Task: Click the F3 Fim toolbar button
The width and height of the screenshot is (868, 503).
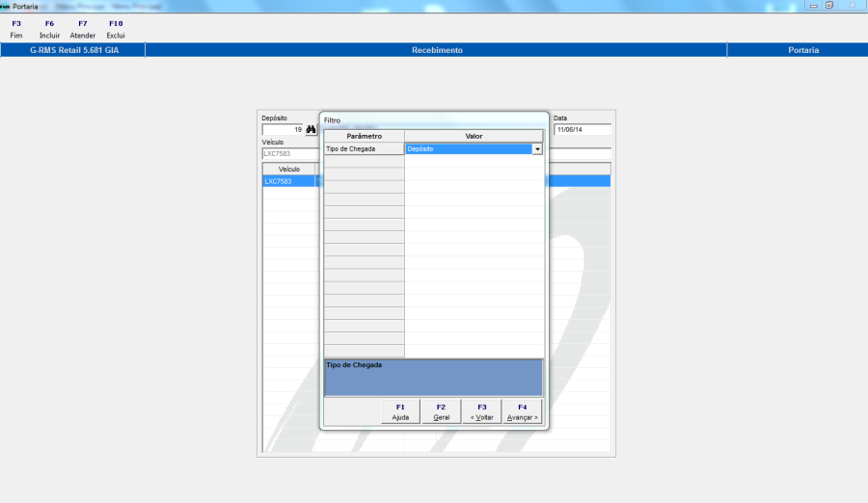Action: [16, 29]
